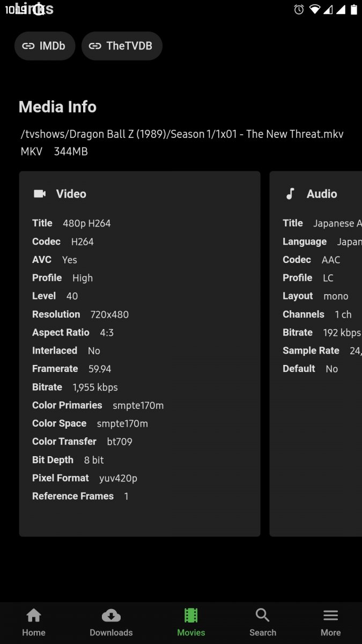Viewport: 362px width, 644px height.
Task: Select the Dragon Ball Z file path text
Action: tap(182, 134)
